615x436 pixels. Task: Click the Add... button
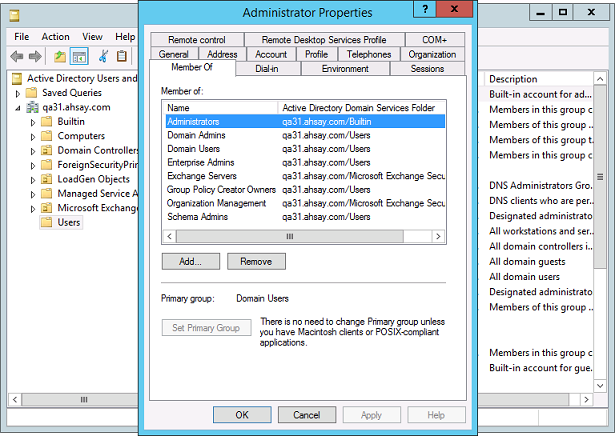190,261
